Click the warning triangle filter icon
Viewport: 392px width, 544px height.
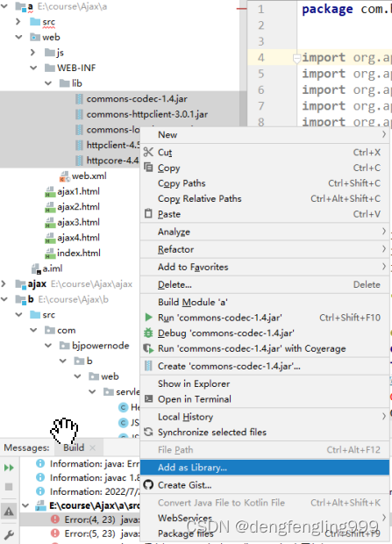point(9,511)
